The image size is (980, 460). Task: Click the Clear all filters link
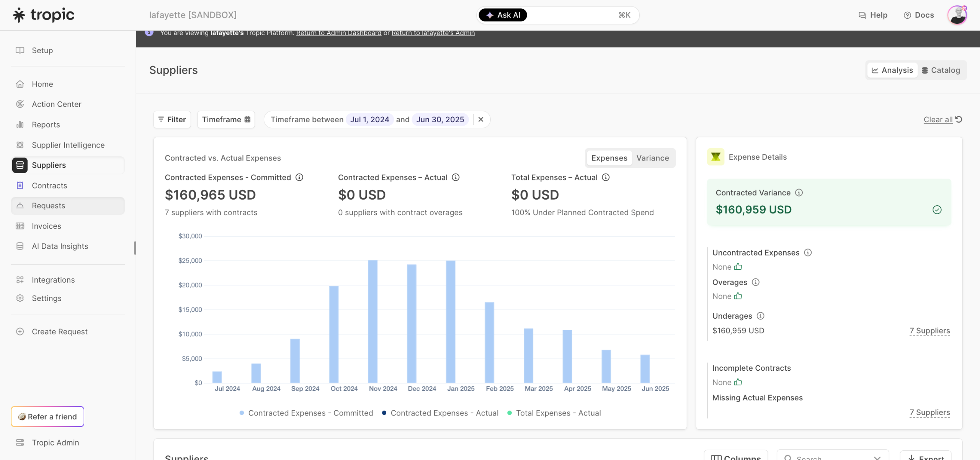click(x=938, y=120)
